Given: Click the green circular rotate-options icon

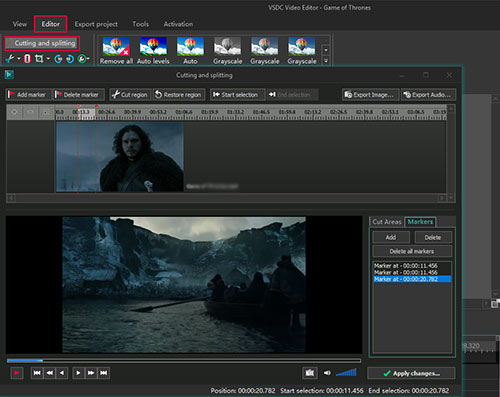Looking at the screenshot, I should (x=82, y=59).
